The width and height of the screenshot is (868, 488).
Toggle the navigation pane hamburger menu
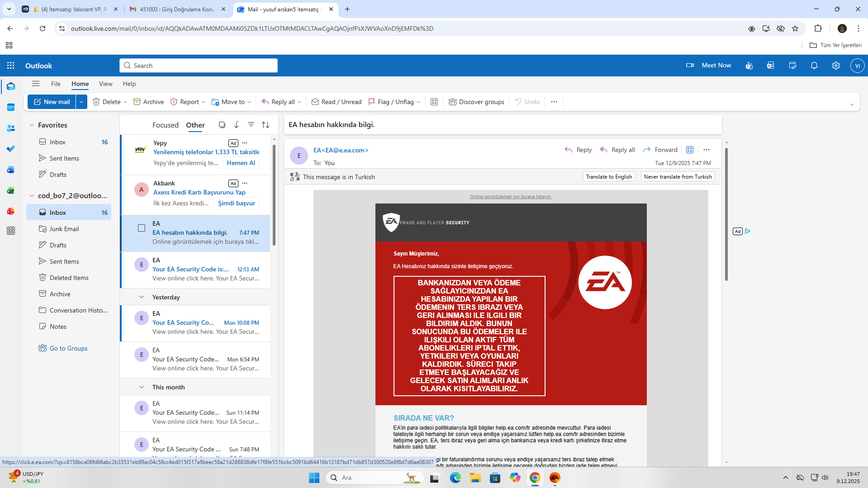(x=36, y=84)
